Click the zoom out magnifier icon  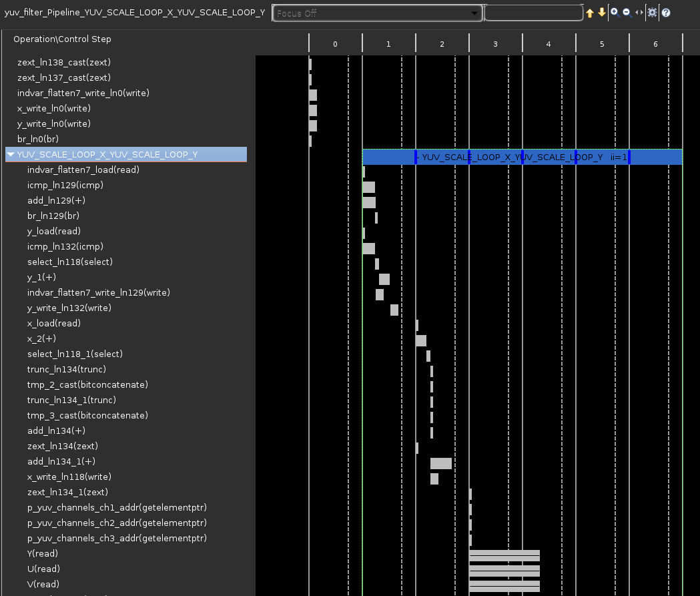click(x=627, y=13)
